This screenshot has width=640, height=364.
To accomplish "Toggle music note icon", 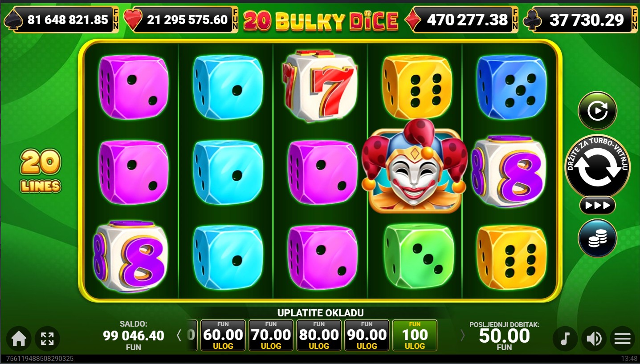I will coord(565,339).
